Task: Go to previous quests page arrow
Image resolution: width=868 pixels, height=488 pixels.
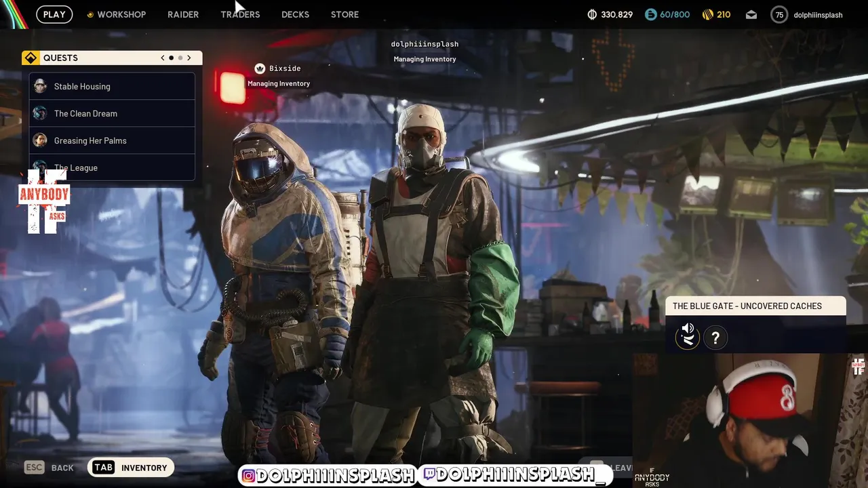Action: pos(163,58)
